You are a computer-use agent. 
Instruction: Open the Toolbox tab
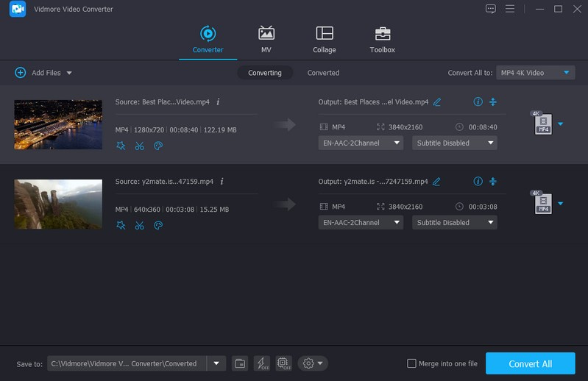click(x=382, y=40)
